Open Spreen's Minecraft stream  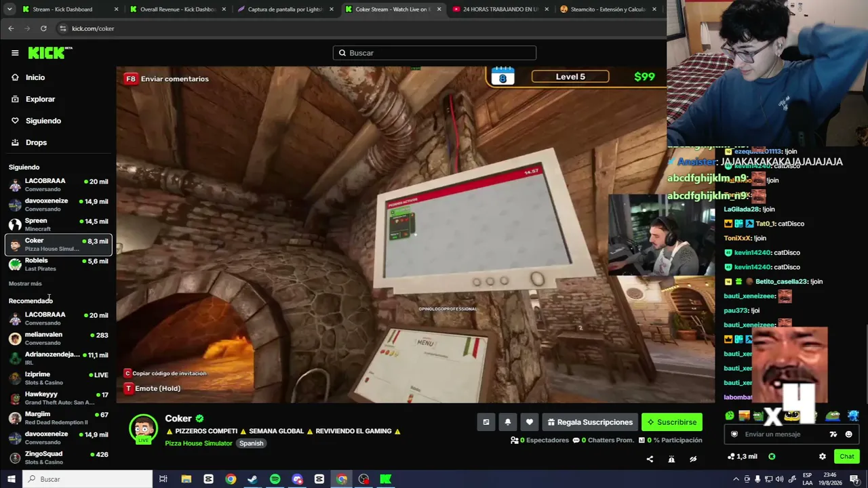[x=58, y=224]
